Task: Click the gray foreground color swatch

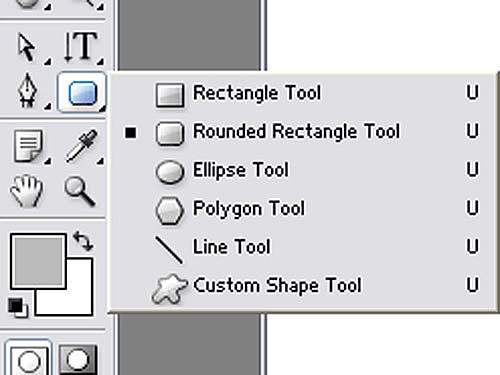Action: click(x=38, y=261)
